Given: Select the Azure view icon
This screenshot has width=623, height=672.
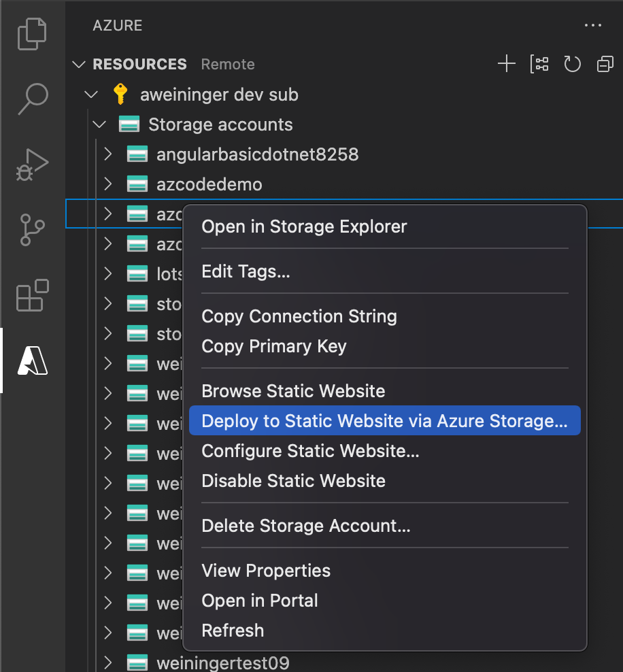Looking at the screenshot, I should click(33, 360).
